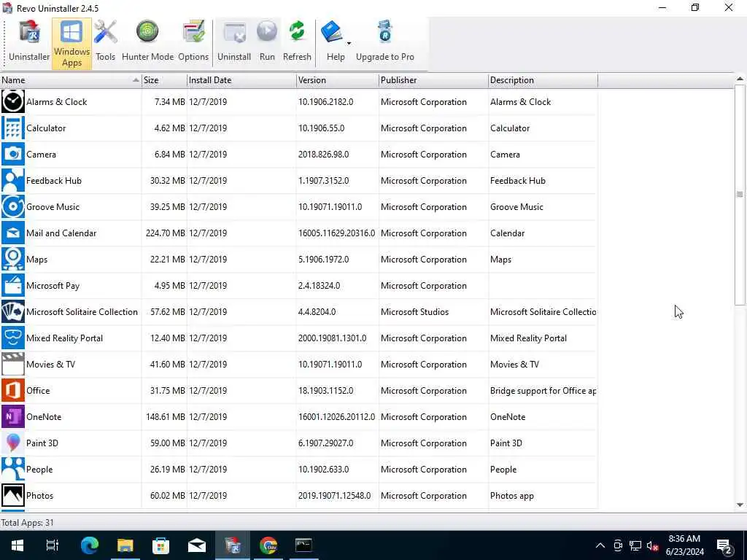This screenshot has height=560, width=747.
Task: Click Bridge support for Office description
Action: pos(543,391)
